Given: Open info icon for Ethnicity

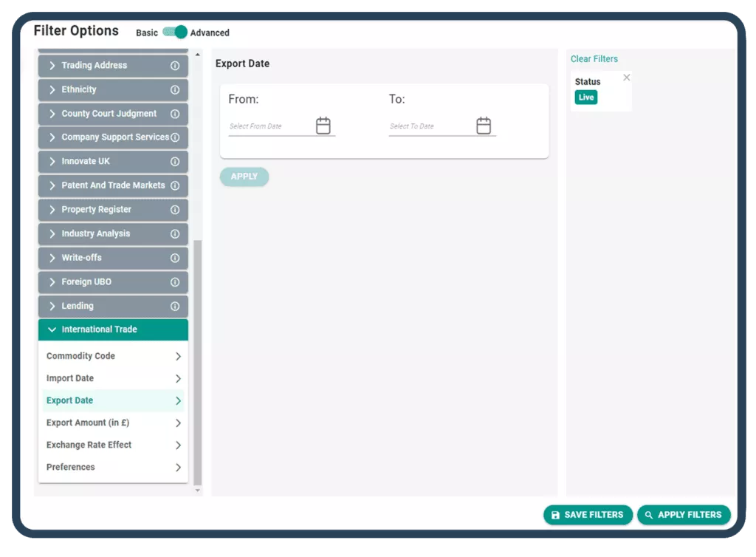Looking at the screenshot, I should (175, 89).
